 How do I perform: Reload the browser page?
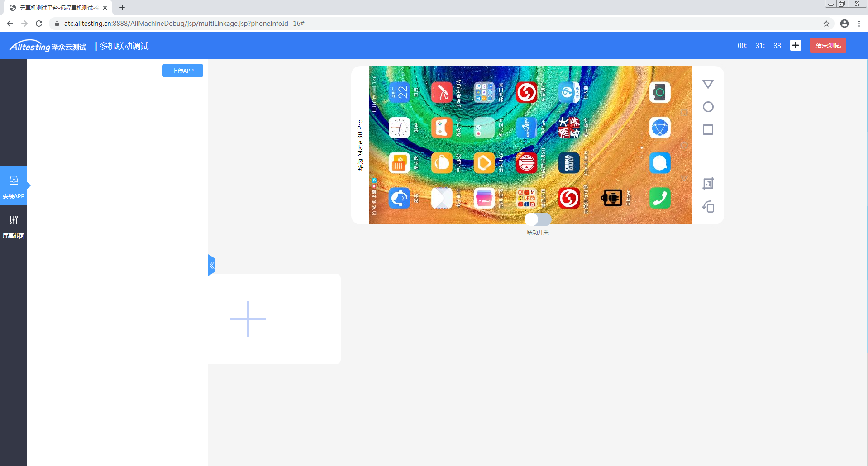tap(39, 24)
